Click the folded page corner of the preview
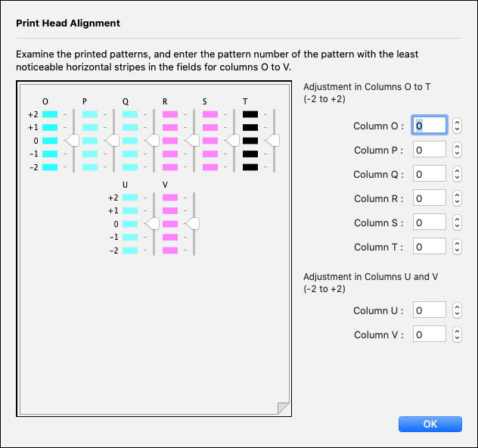478x448 pixels. click(283, 409)
